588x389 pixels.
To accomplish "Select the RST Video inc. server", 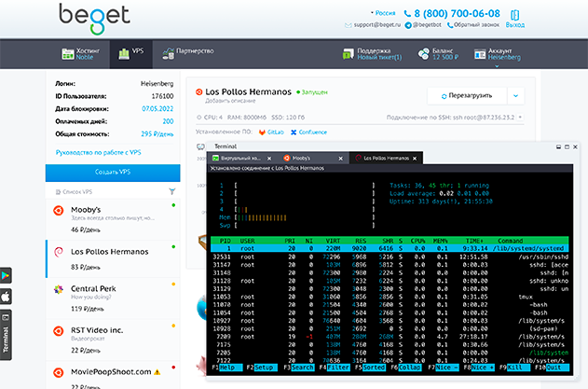I will coord(113,340).
